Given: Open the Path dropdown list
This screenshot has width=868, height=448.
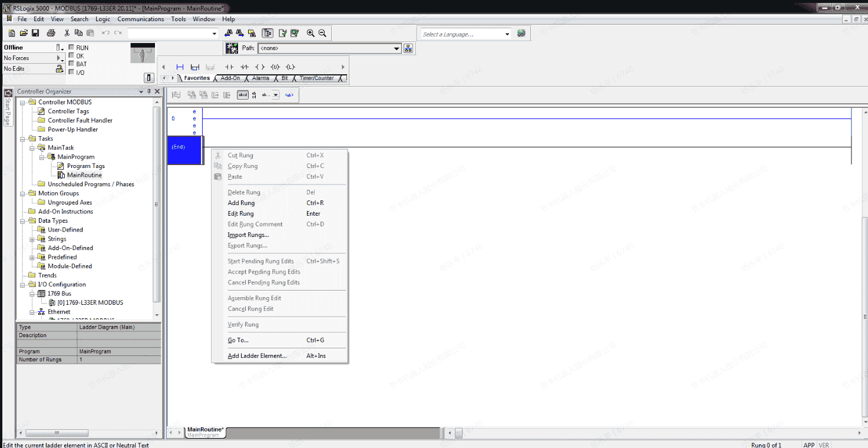Looking at the screenshot, I should click(397, 48).
